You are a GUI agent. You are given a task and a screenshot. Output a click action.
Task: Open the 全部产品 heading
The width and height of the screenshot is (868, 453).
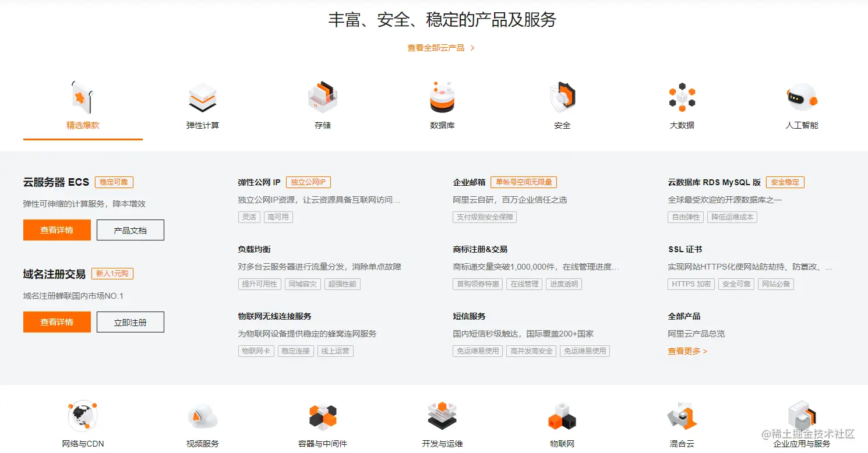(684, 316)
